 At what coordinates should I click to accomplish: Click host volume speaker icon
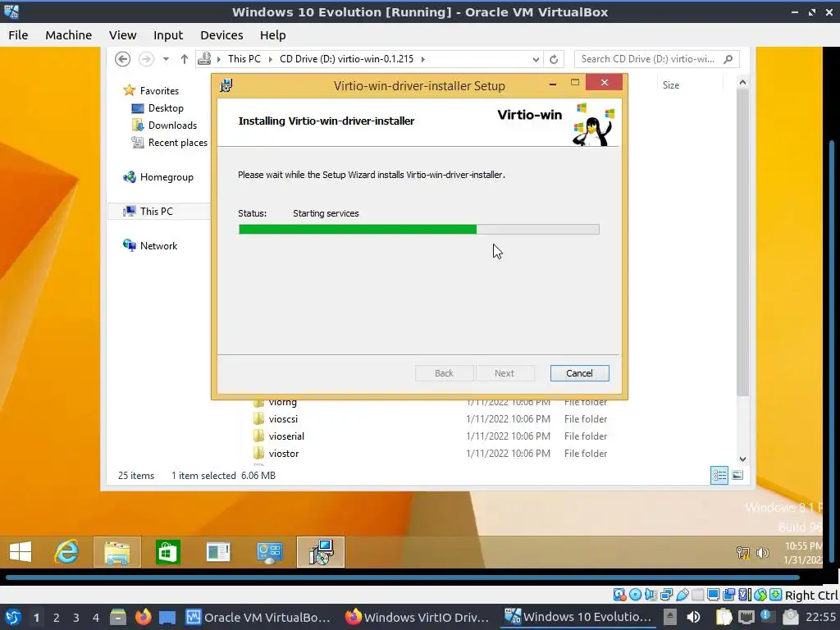(693, 617)
